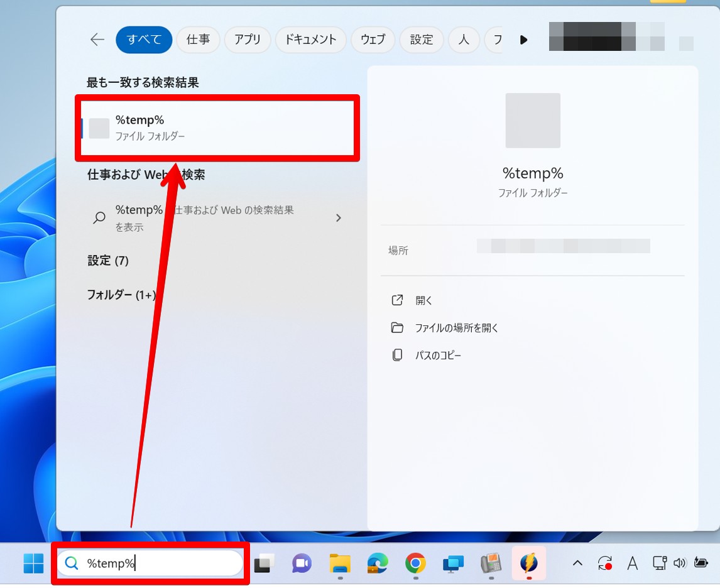Switch to the アプリ filter tab
Viewport: 720px width, 588px height.
tap(248, 40)
